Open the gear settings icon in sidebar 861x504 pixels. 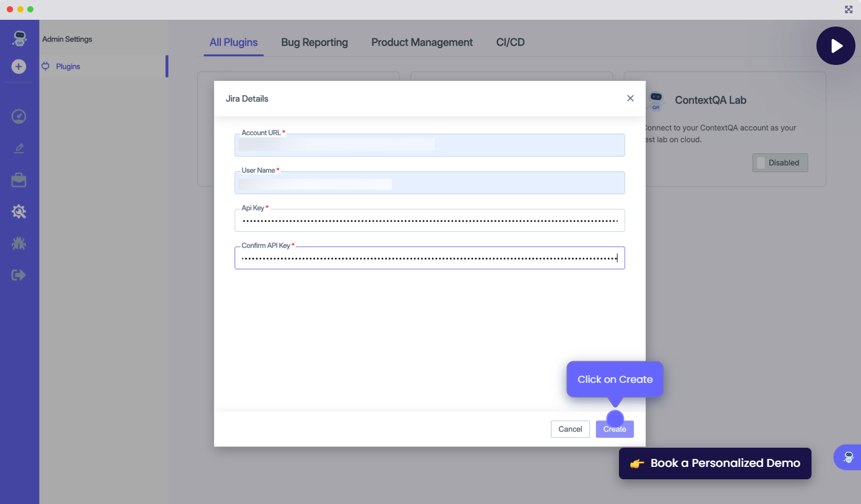[x=19, y=212]
